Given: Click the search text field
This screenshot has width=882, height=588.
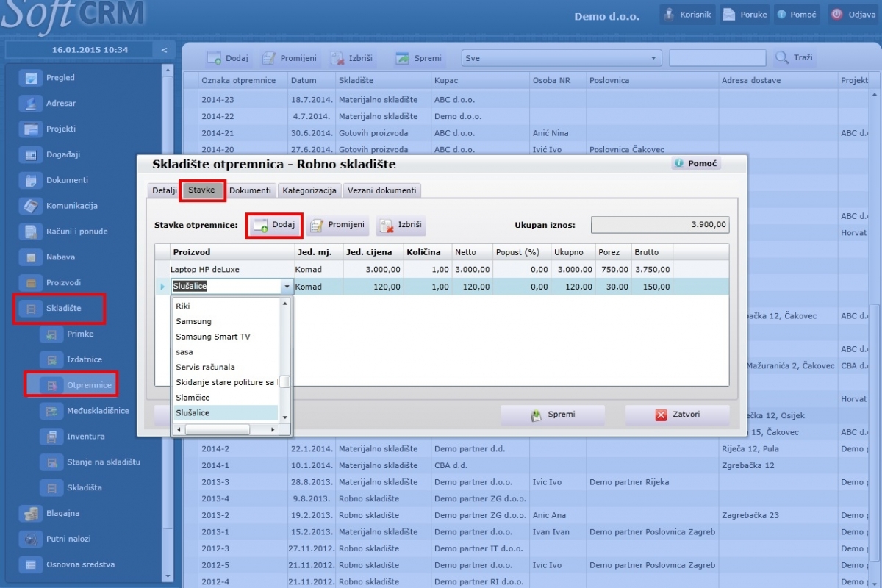Looking at the screenshot, I should click(717, 58).
